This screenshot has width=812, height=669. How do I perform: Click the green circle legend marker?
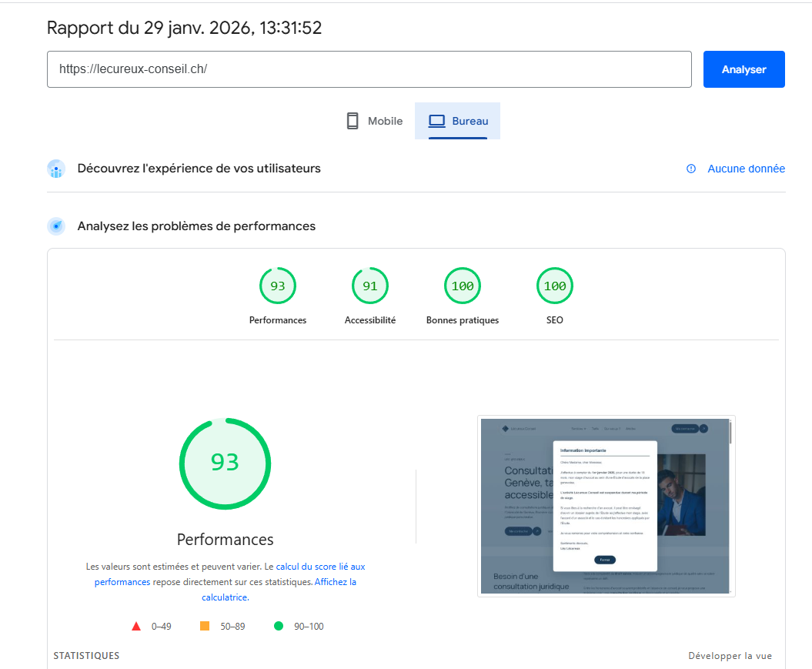pos(279,626)
